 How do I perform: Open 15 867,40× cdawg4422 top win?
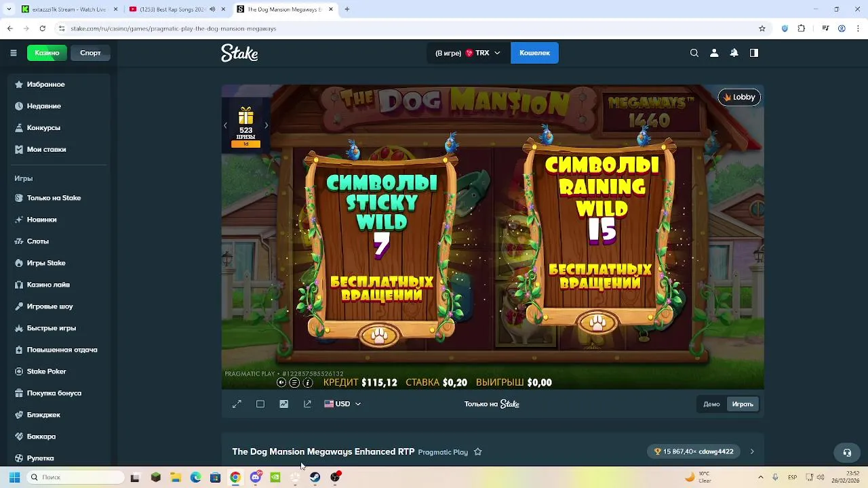click(x=694, y=451)
